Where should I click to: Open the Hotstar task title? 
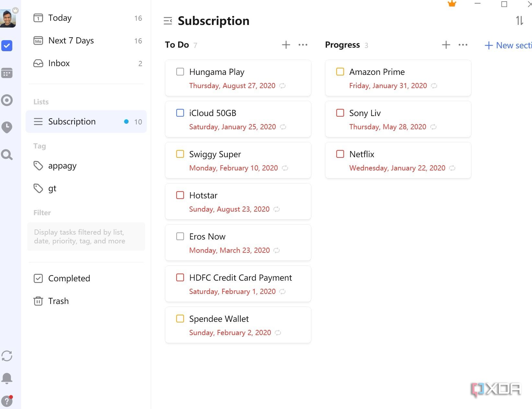tap(203, 195)
